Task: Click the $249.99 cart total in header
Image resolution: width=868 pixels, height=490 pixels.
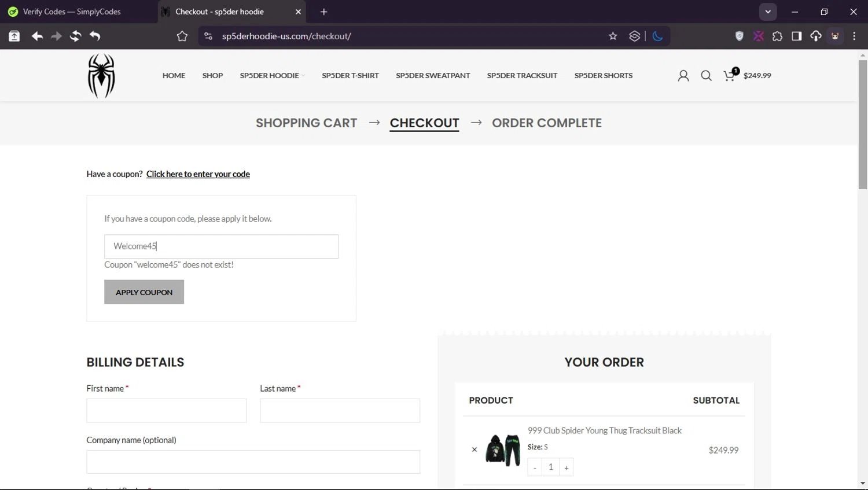Action: [x=757, y=76]
